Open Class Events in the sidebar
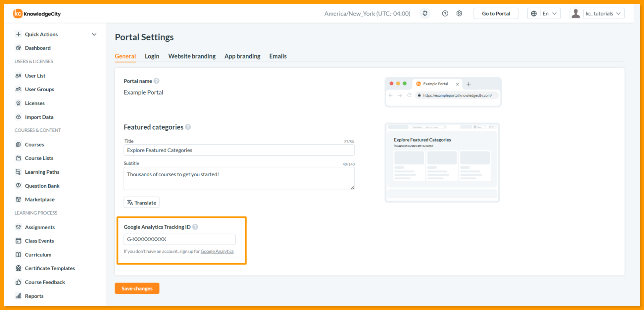644x310 pixels. click(39, 241)
